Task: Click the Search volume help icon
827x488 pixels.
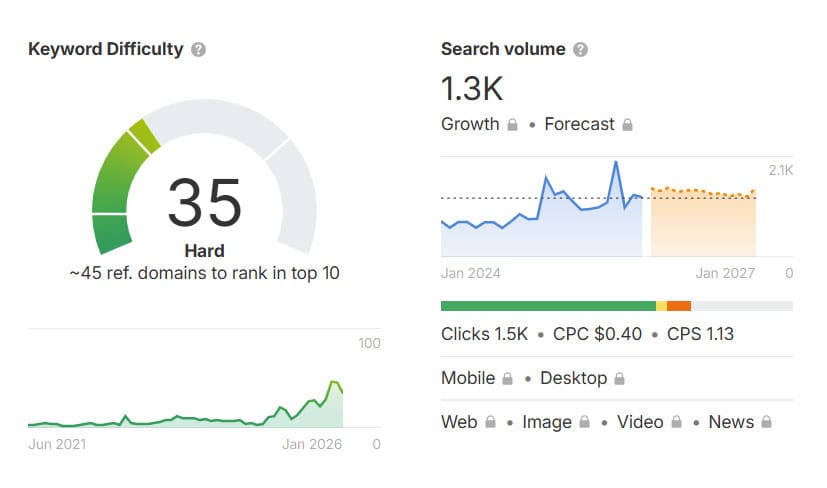Action: point(581,49)
